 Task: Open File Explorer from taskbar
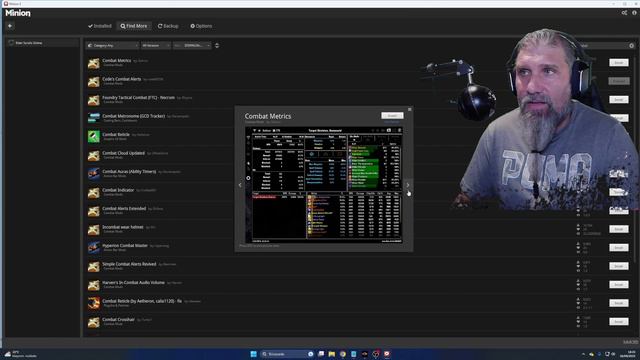332,354
